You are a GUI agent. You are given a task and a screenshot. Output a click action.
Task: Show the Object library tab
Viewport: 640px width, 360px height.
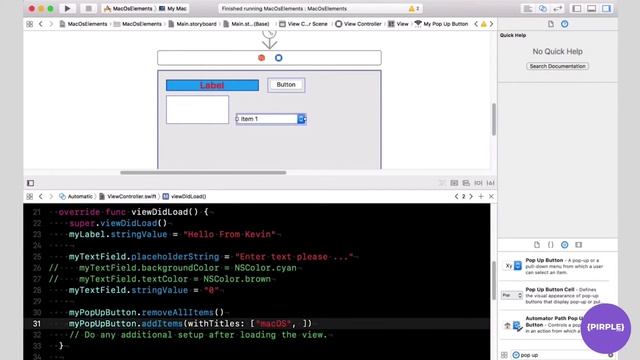(x=564, y=245)
